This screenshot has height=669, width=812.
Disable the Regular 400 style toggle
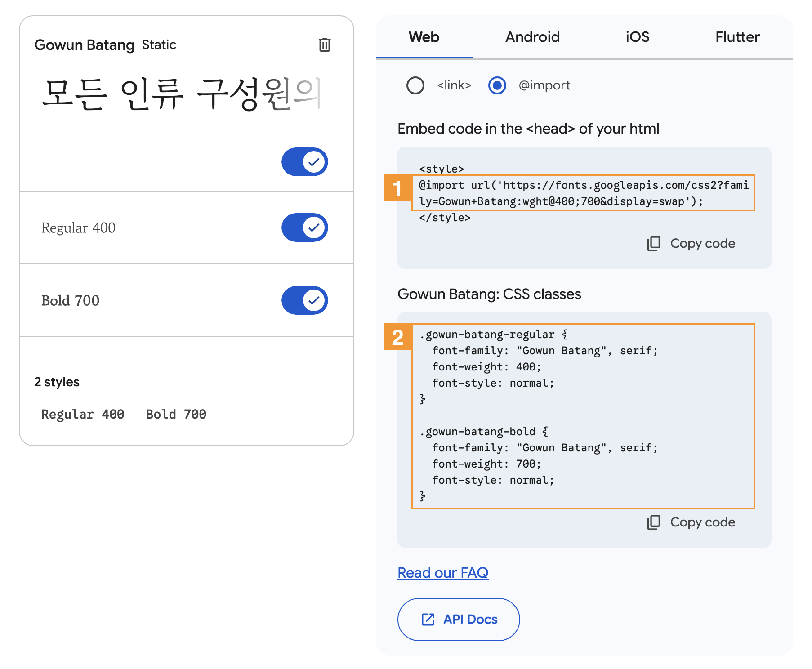305,227
